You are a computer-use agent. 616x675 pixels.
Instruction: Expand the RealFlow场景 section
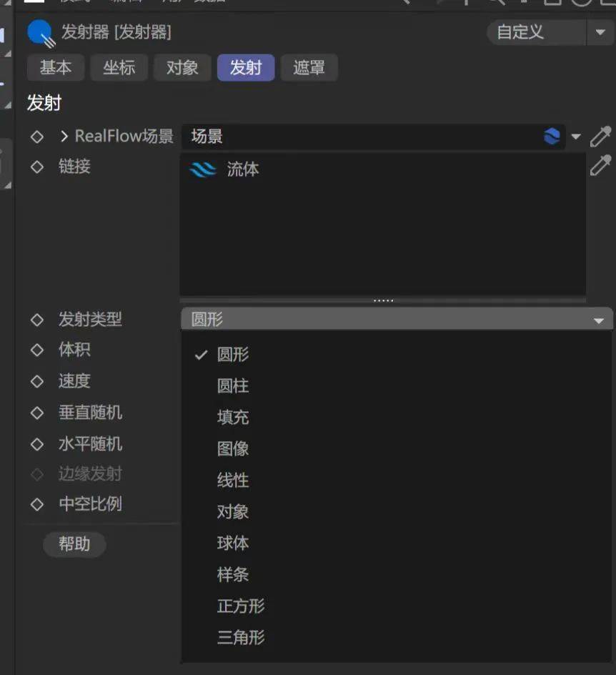(63, 136)
